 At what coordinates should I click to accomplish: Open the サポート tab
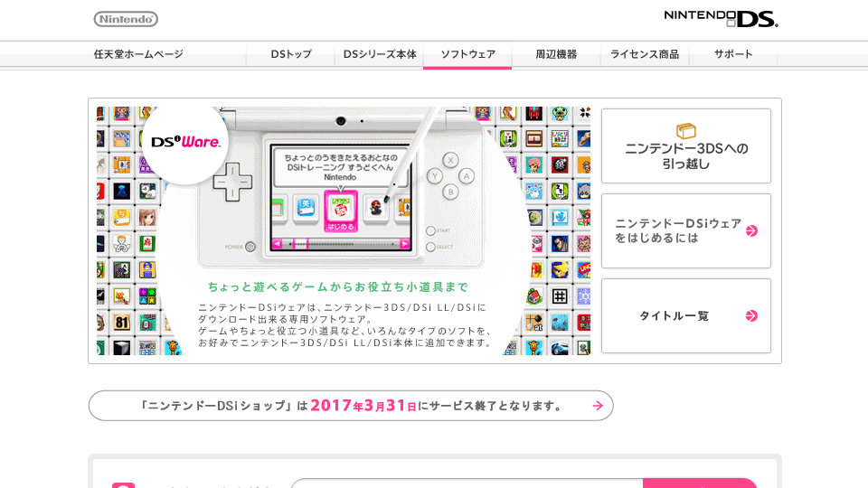coord(733,54)
